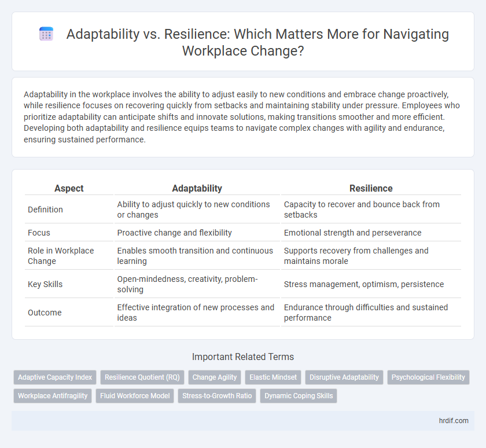Screen dimensions: 486x448
Task: Click 'Ability to adjust quickly to new conditions' cell
Action: (197, 210)
